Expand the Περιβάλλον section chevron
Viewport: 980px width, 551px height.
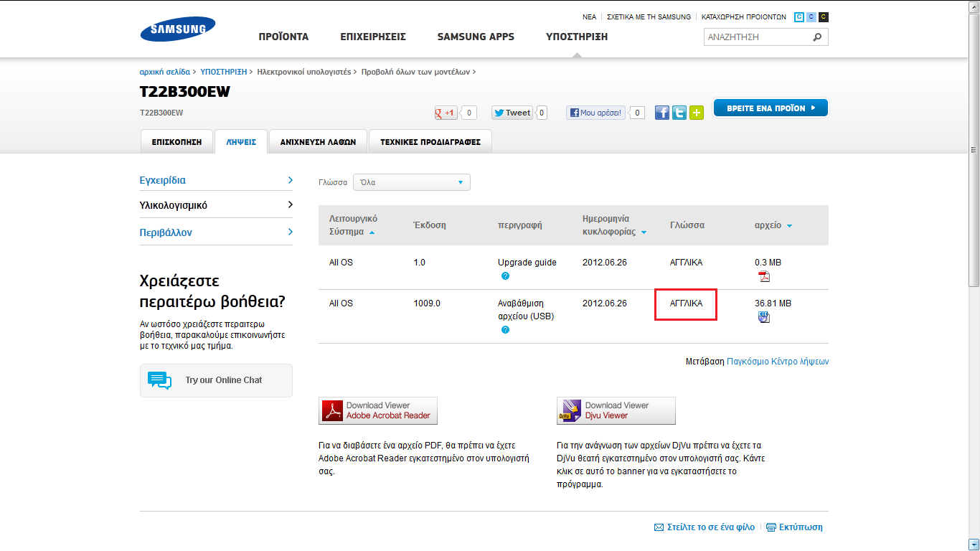290,232
